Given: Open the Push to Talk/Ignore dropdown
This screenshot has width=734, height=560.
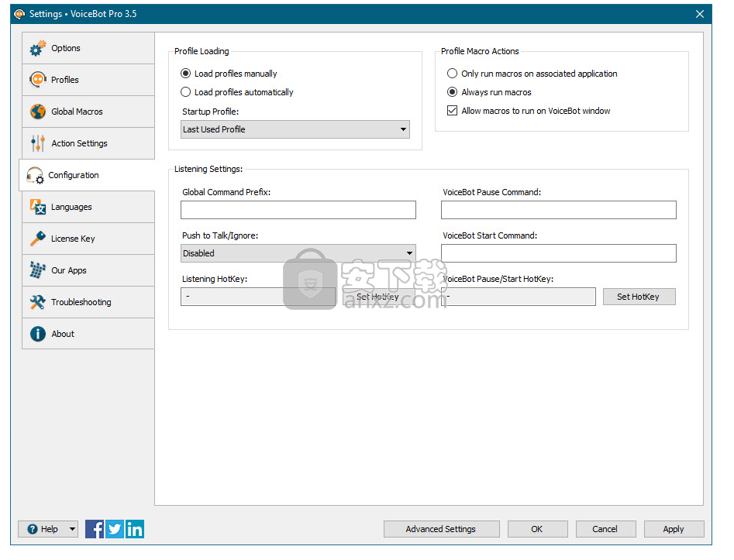Looking at the screenshot, I should pyautogui.click(x=298, y=253).
